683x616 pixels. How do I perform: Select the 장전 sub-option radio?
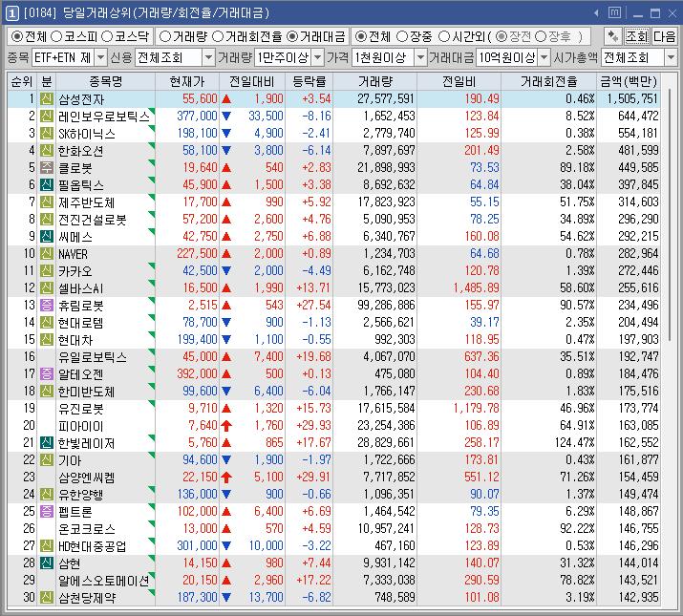pos(502,36)
